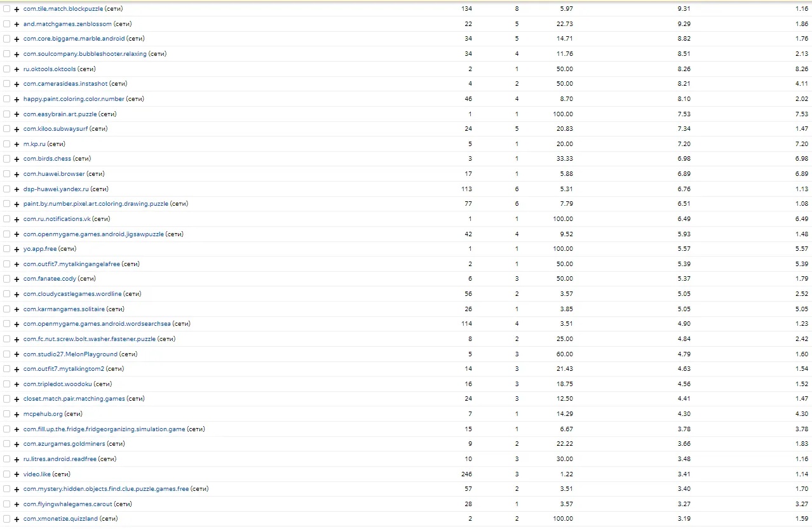
Task: Open the com.easybrain.art.puzzle link
Action: pos(60,114)
